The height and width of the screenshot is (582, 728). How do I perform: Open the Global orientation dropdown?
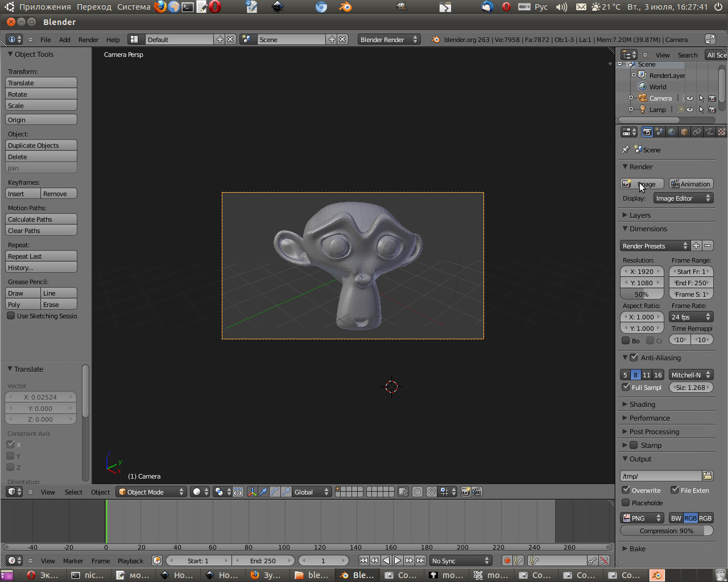tap(312, 492)
